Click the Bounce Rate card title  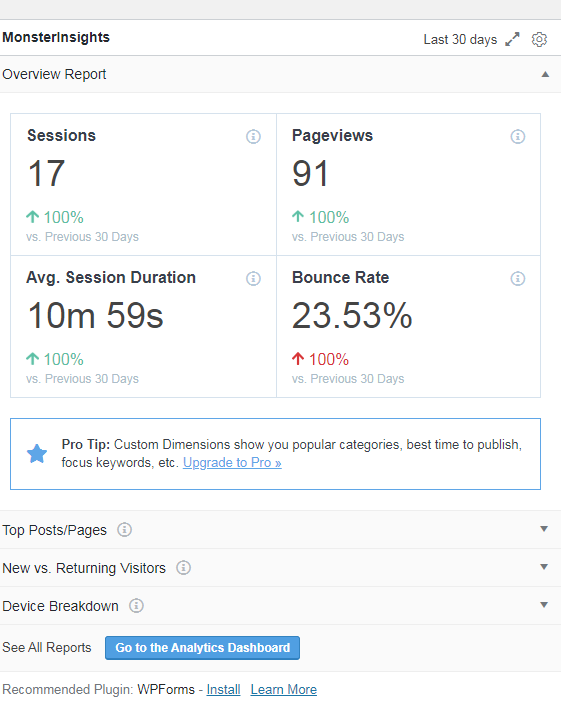(340, 278)
